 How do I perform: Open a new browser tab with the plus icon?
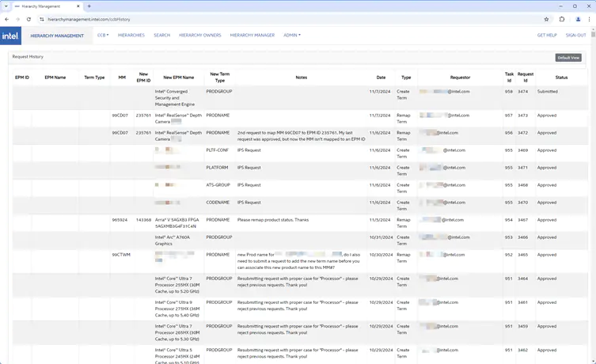89,6
